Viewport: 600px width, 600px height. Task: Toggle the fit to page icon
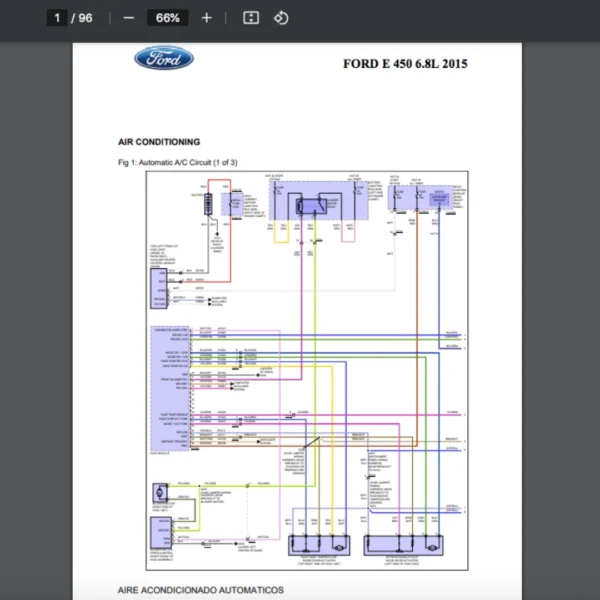pyautogui.click(x=251, y=18)
